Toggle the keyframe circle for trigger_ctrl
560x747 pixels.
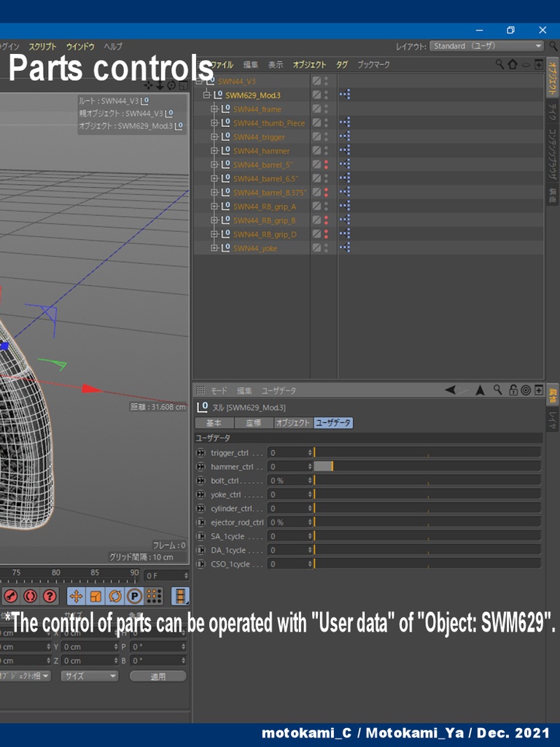[x=201, y=452]
